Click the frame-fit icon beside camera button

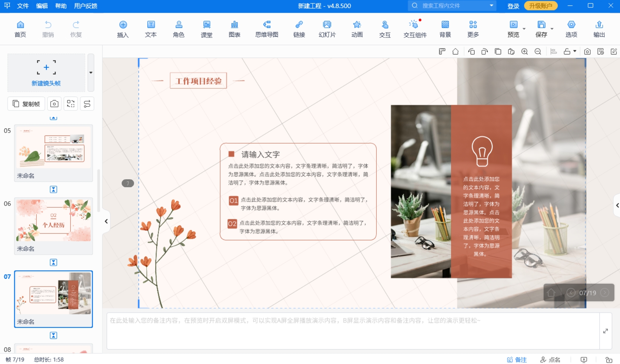click(x=71, y=104)
